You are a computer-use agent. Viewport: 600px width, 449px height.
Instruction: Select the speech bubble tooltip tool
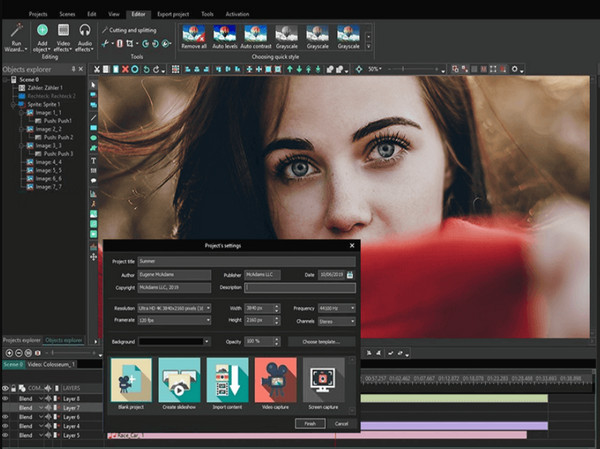click(x=93, y=181)
